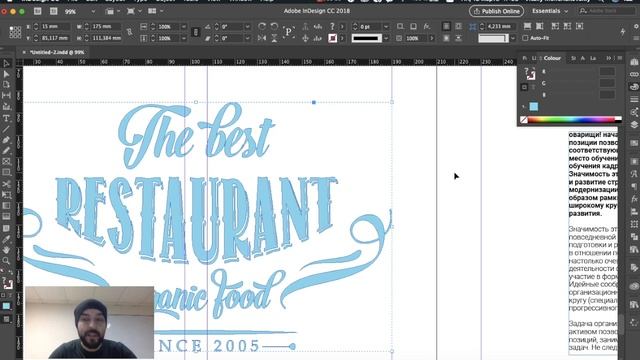Select the Gap tool
The height and width of the screenshot is (360, 640).
pos(7,95)
